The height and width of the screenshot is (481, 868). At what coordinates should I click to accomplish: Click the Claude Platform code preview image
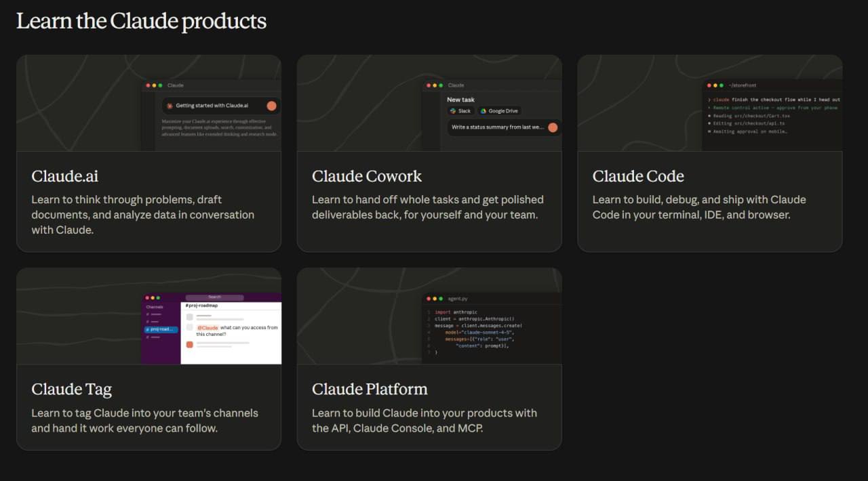pyautogui.click(x=429, y=316)
